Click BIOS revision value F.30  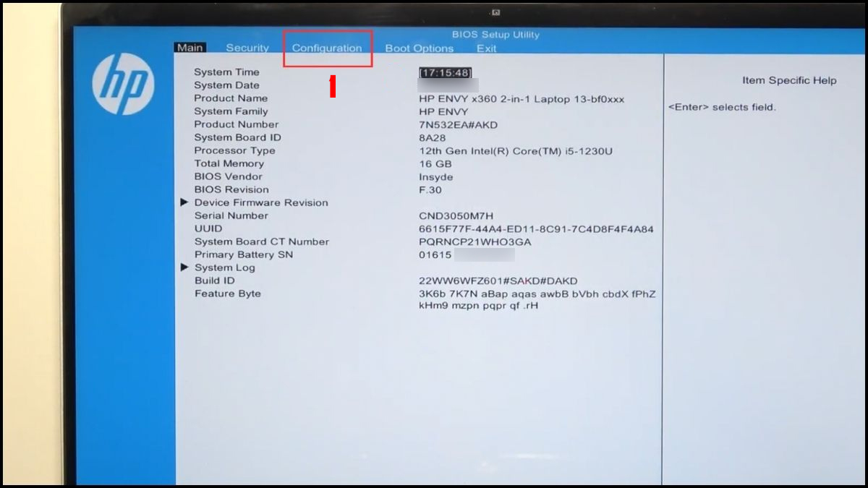430,190
